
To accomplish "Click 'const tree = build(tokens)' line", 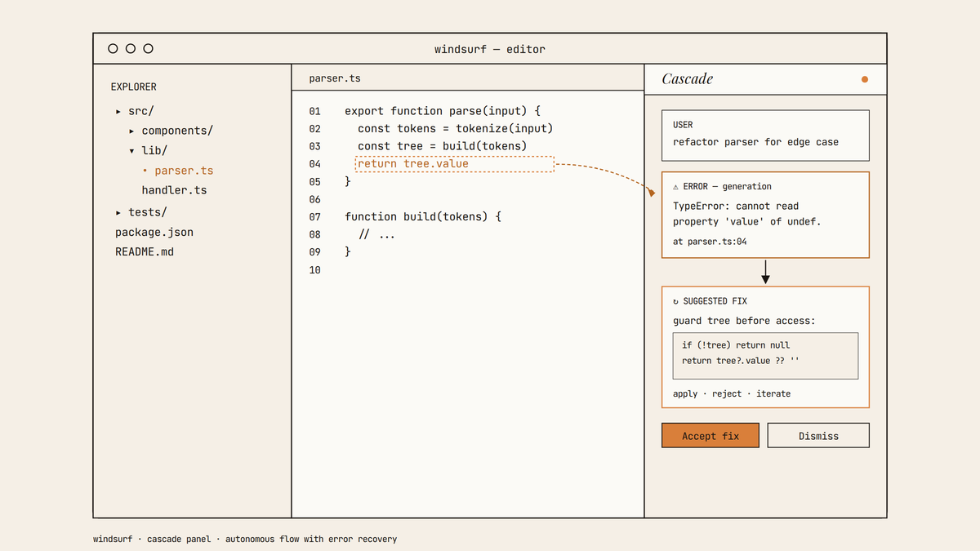I will click(442, 146).
